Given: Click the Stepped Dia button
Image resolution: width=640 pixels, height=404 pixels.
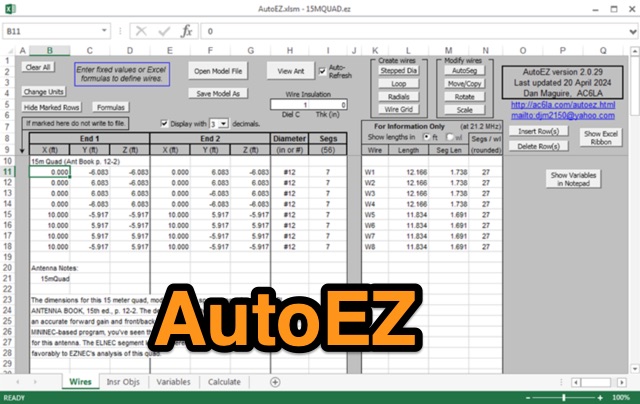Looking at the screenshot, I should click(x=398, y=71).
